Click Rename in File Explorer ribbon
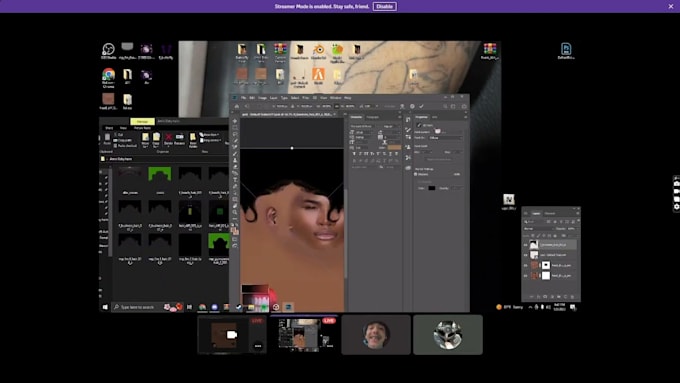This screenshot has width=680, height=383. coord(180,139)
